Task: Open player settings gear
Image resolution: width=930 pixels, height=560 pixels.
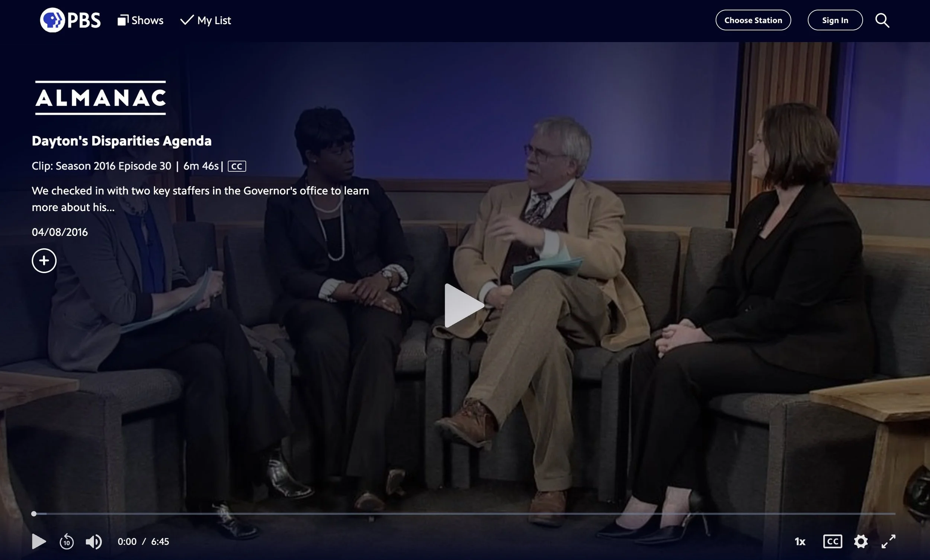Action: [860, 541]
